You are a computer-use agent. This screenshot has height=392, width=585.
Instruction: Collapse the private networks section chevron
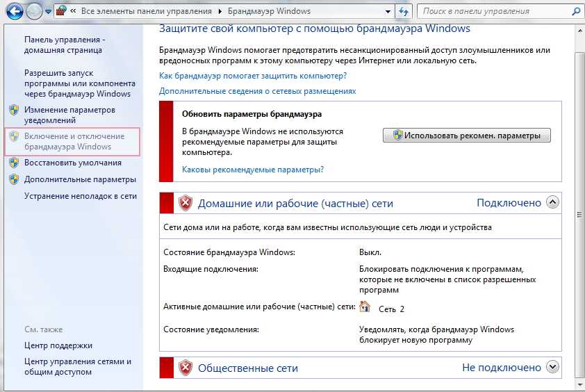(x=552, y=202)
